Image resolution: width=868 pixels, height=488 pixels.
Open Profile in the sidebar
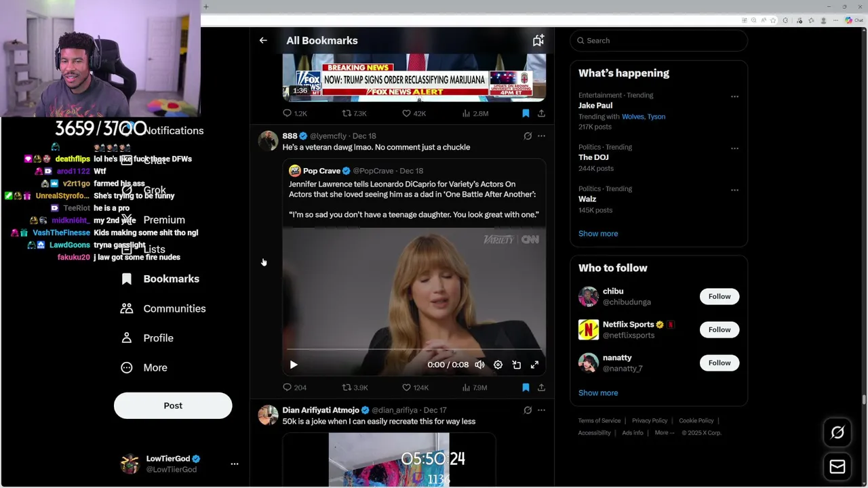click(x=146, y=338)
